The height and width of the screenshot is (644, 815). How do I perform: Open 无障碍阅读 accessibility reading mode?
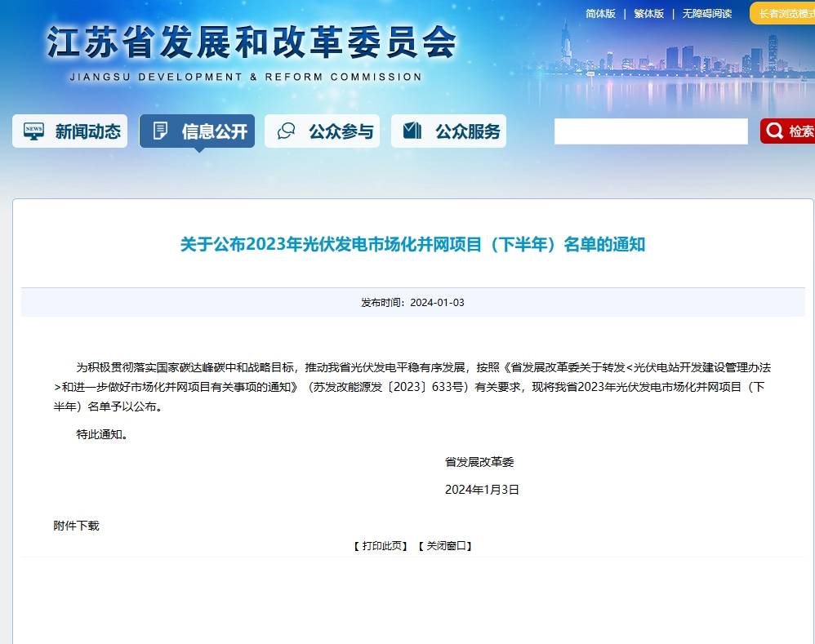click(x=706, y=14)
